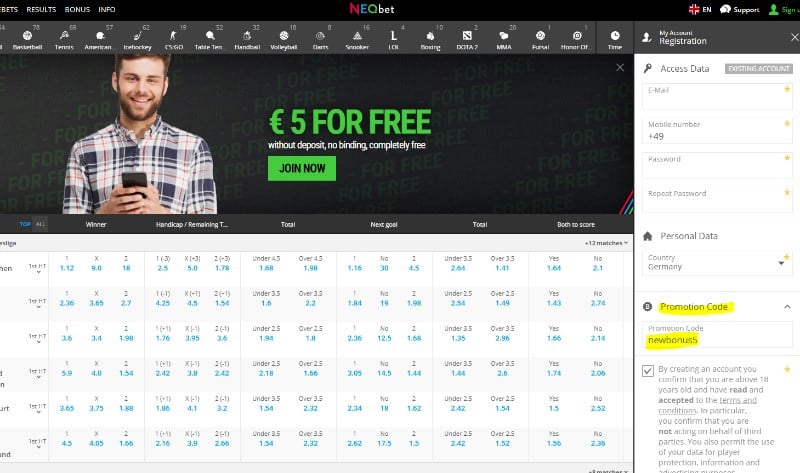Click the Promotion Code field with newbonus5
This screenshot has width=800, height=473.
pos(717,335)
